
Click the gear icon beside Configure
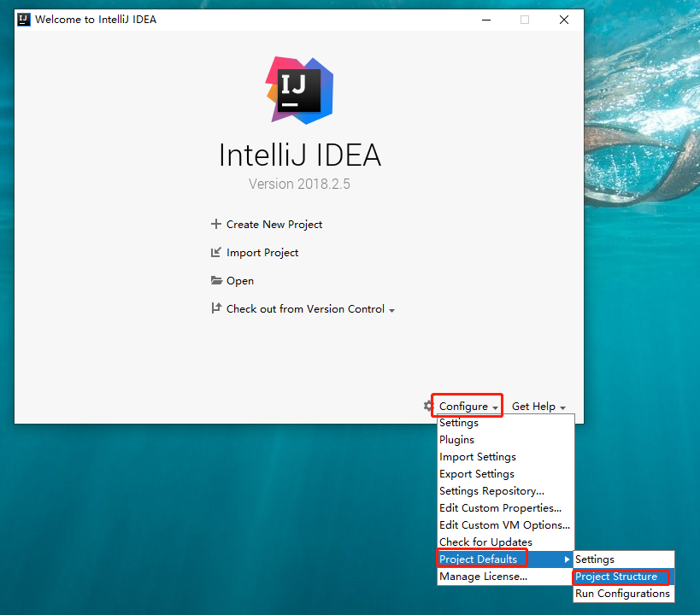click(x=428, y=406)
